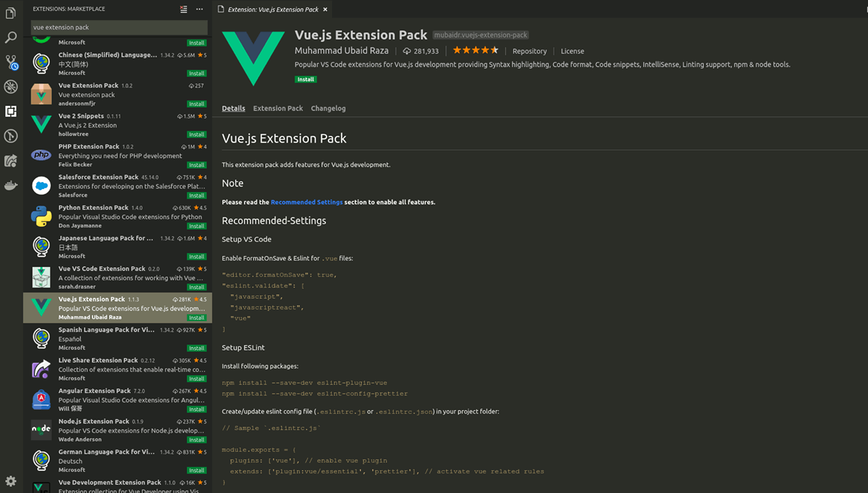Switch to the Extension Pack tab
This screenshot has width=868, height=493.
pos(278,108)
